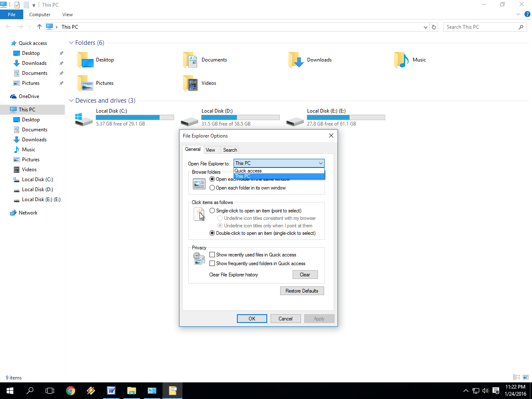Image resolution: width=532 pixels, height=399 pixels.
Task: Click Restore Defaults button
Action: tap(302, 291)
